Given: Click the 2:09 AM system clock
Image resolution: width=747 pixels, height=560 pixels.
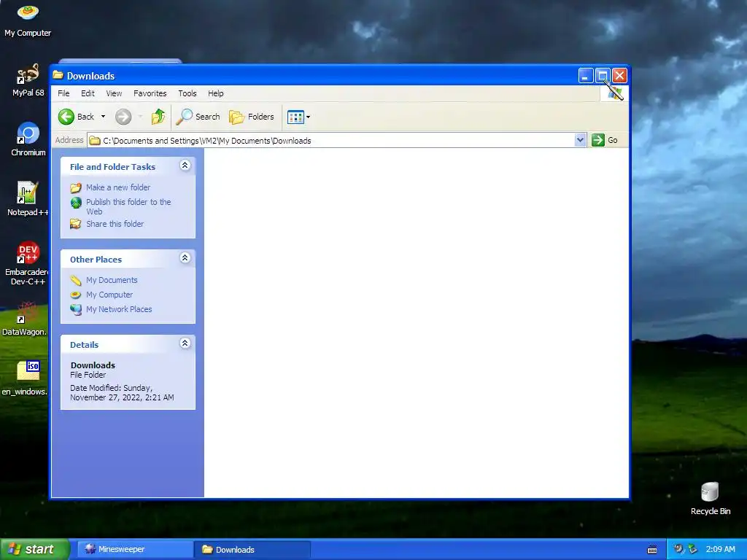Looking at the screenshot, I should [x=720, y=549].
